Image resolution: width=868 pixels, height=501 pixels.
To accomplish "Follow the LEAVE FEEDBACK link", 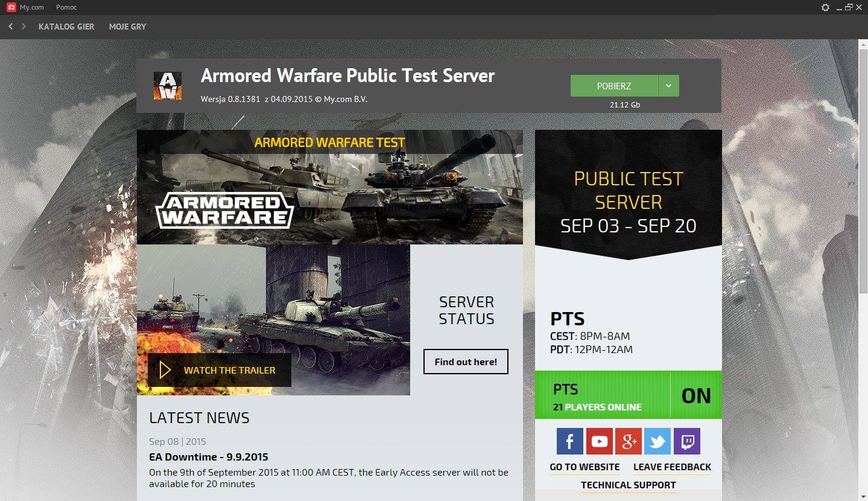I will [672, 467].
